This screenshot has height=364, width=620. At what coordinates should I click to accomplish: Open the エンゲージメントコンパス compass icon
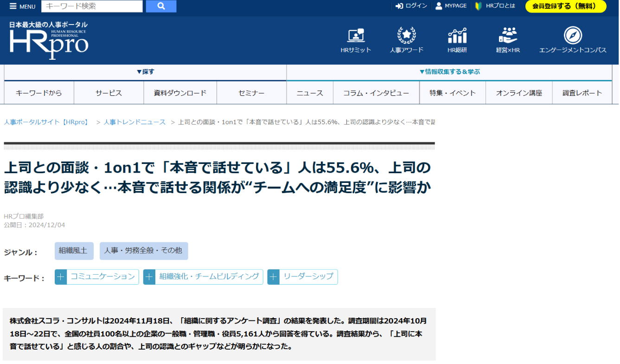573,36
